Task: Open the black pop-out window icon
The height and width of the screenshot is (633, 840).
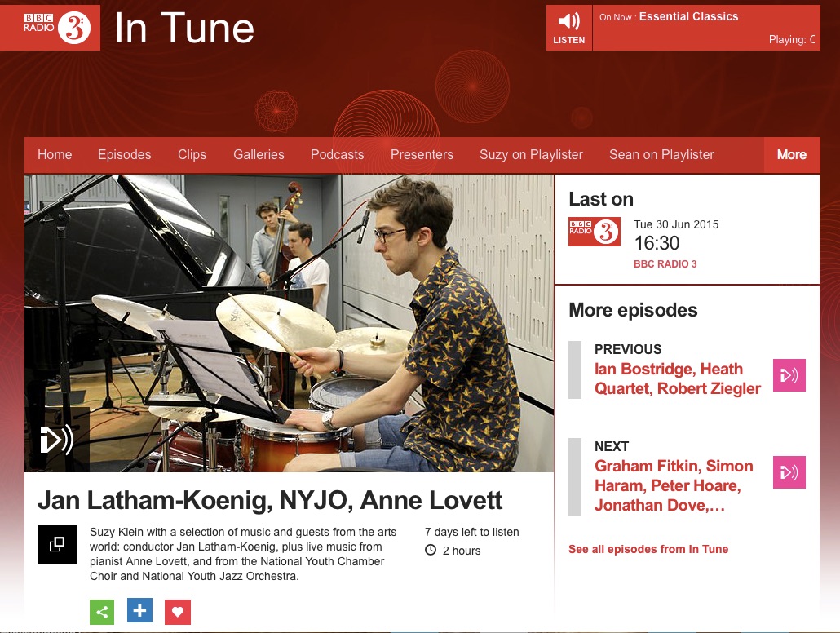Action: [57, 544]
